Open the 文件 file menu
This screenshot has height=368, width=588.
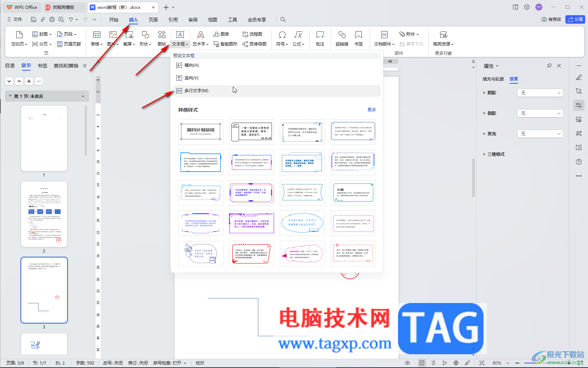[x=14, y=19]
